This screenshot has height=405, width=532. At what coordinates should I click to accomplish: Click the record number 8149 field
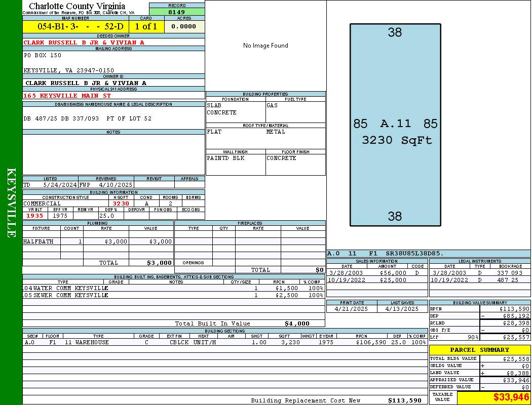click(x=177, y=12)
